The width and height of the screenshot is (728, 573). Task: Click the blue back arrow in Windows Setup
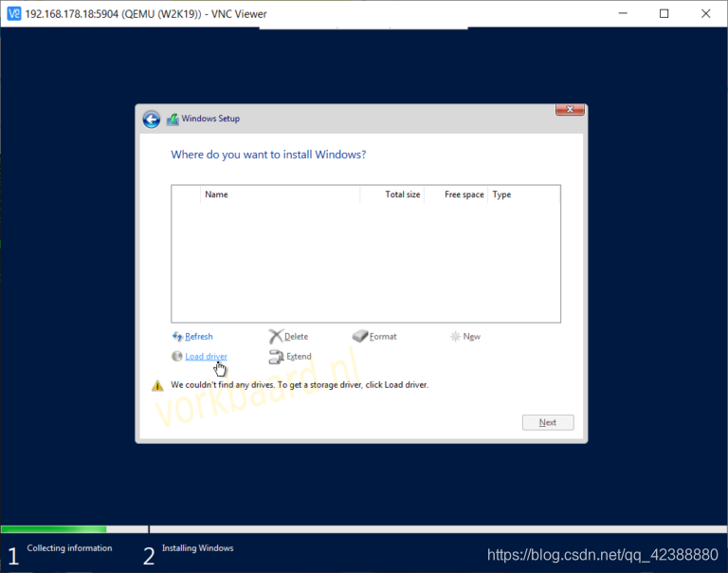point(152,120)
